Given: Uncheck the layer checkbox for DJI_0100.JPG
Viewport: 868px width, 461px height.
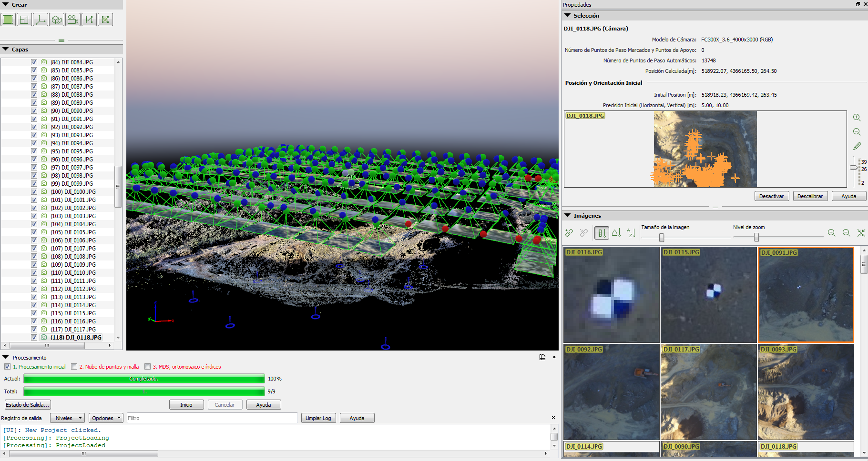Looking at the screenshot, I should click(34, 192).
